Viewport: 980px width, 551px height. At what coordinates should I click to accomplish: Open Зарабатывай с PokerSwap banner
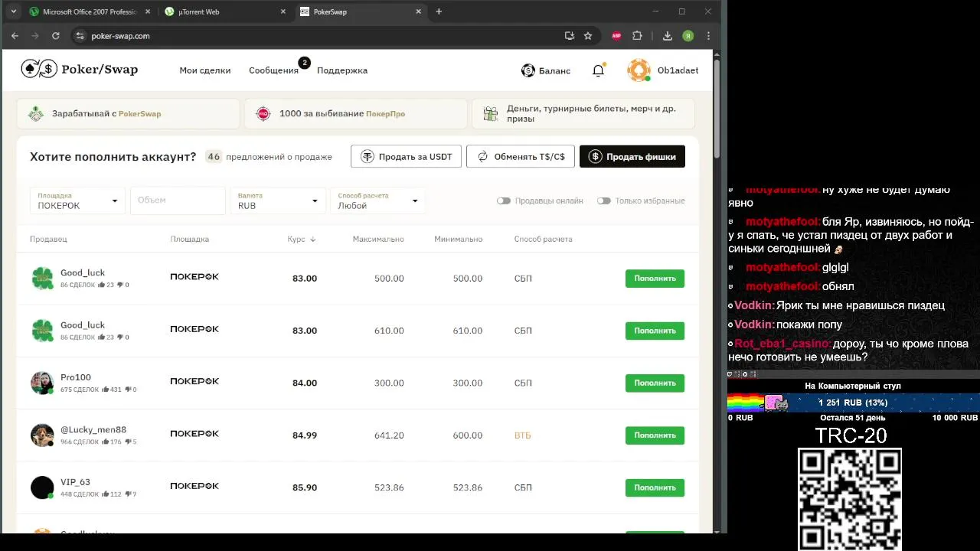pos(128,113)
